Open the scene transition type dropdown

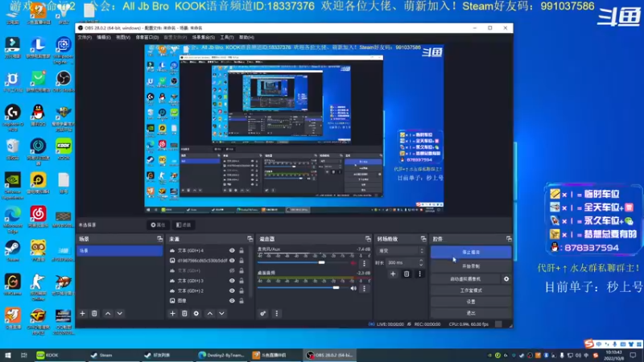pos(401,250)
